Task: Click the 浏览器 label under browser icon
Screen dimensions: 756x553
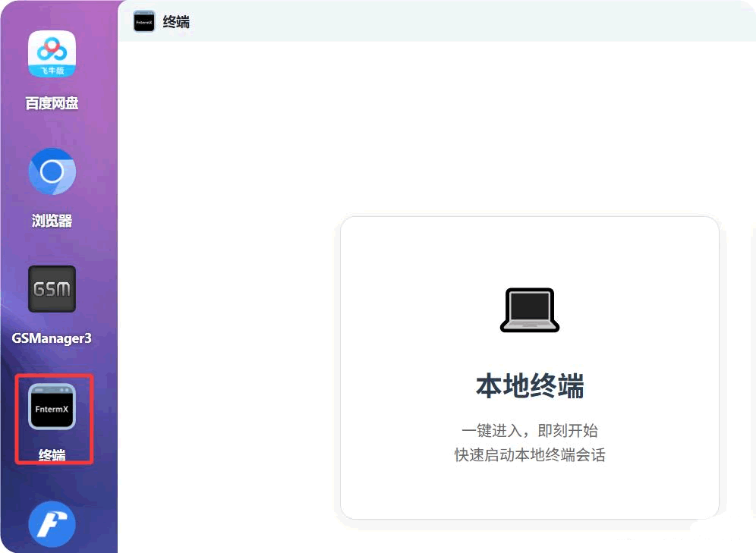Action: click(x=52, y=221)
